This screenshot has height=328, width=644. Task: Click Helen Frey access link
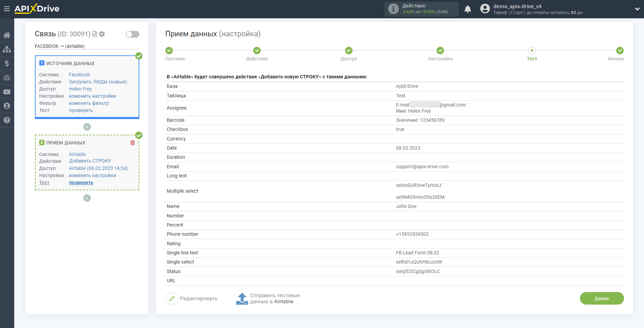click(x=80, y=89)
